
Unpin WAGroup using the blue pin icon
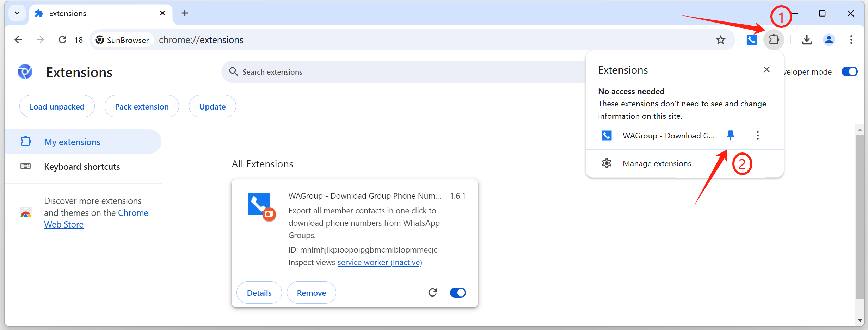(731, 135)
